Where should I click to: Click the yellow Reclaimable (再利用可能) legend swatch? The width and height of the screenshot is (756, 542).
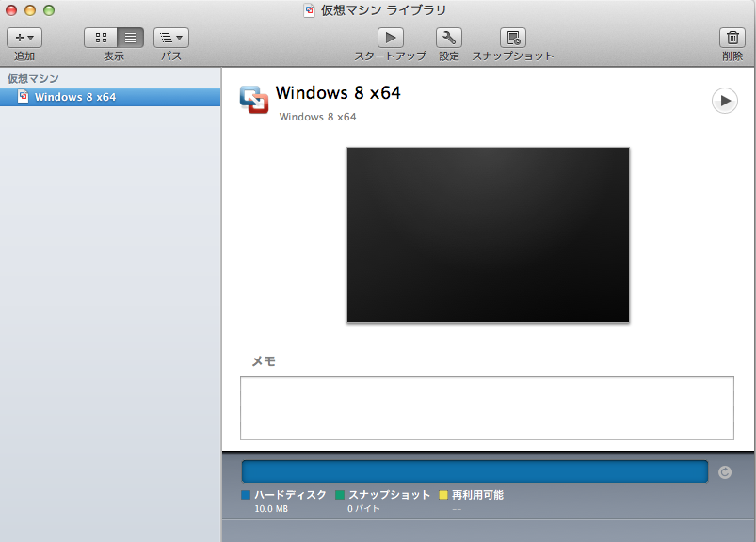(443, 495)
